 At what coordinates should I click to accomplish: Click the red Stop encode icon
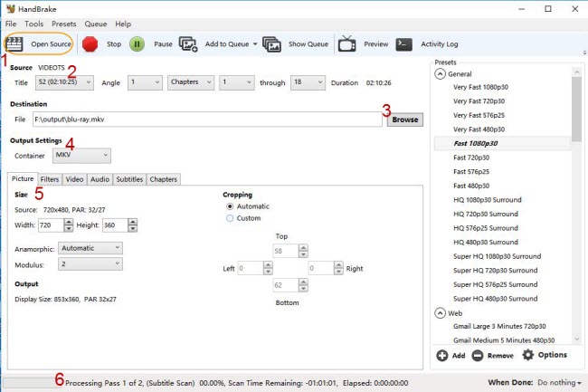pos(90,43)
